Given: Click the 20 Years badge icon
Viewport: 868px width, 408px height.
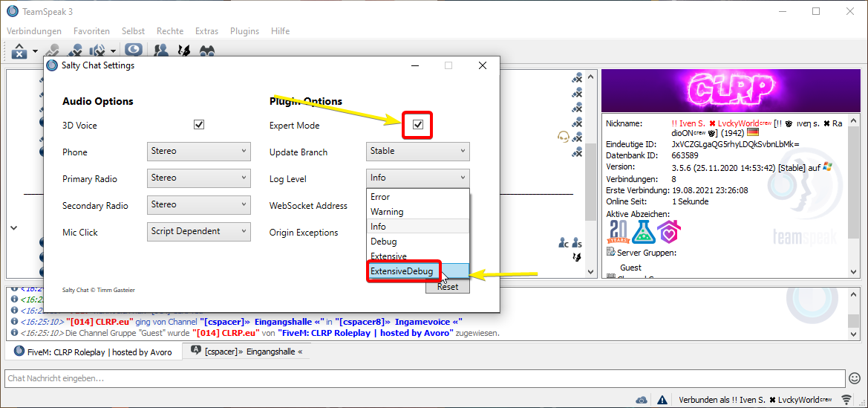Looking at the screenshot, I should (x=619, y=232).
